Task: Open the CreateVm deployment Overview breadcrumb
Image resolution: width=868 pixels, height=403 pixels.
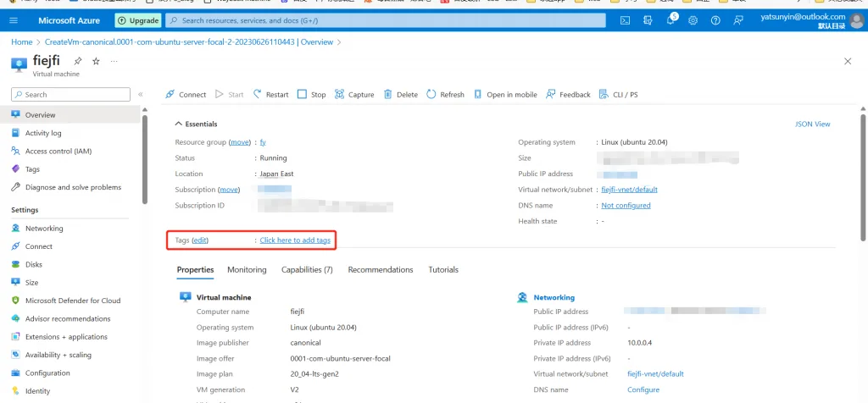Action: 189,42
